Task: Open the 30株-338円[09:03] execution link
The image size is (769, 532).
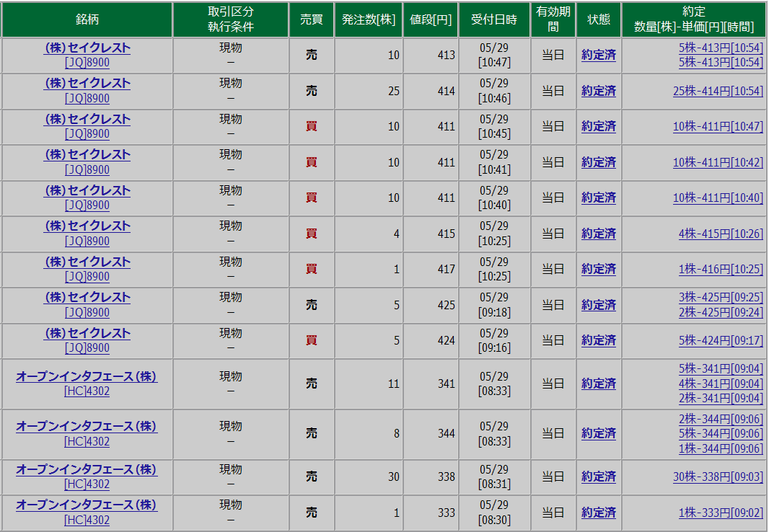Action: pos(718,476)
